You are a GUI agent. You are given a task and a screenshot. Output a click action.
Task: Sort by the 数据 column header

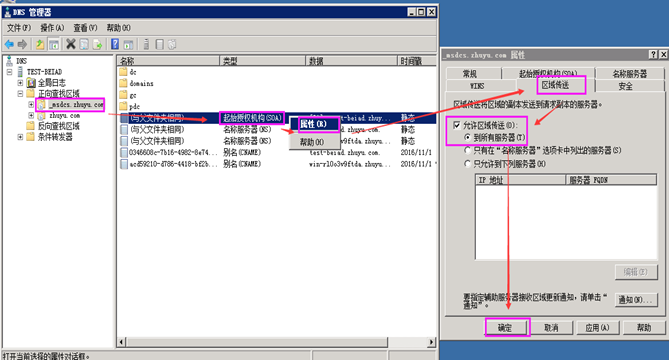(x=351, y=61)
